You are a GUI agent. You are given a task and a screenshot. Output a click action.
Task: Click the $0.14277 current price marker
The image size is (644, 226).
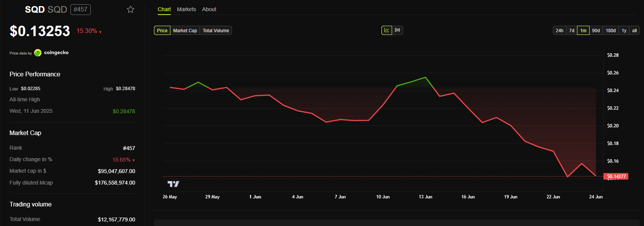[616, 177]
